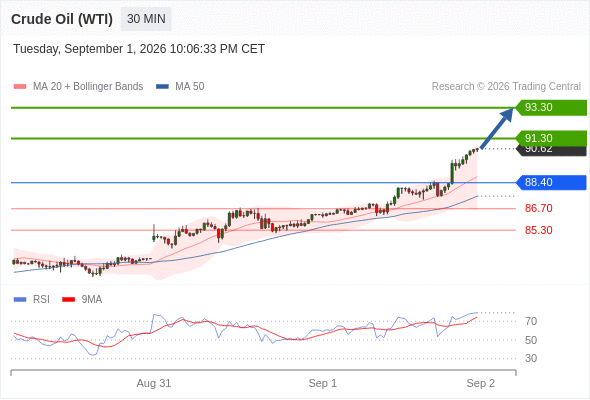Click the blue MA 50 legend swatch
This screenshot has height=400, width=590.
162,87
